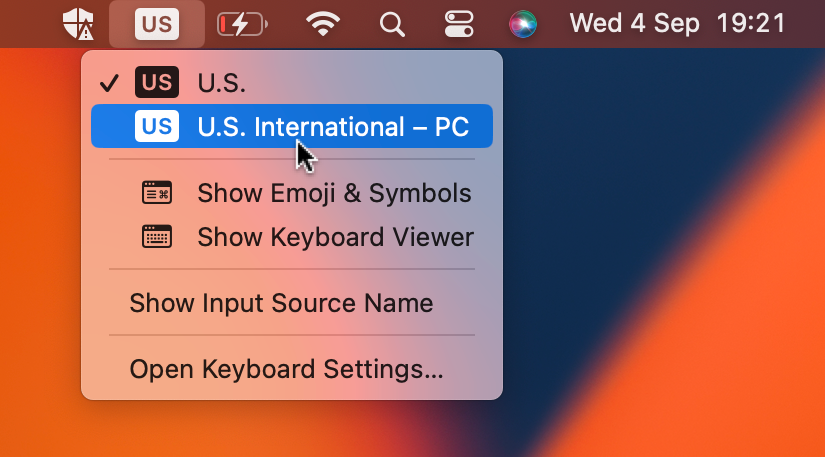Select the checked U.S. input source

coord(222,82)
